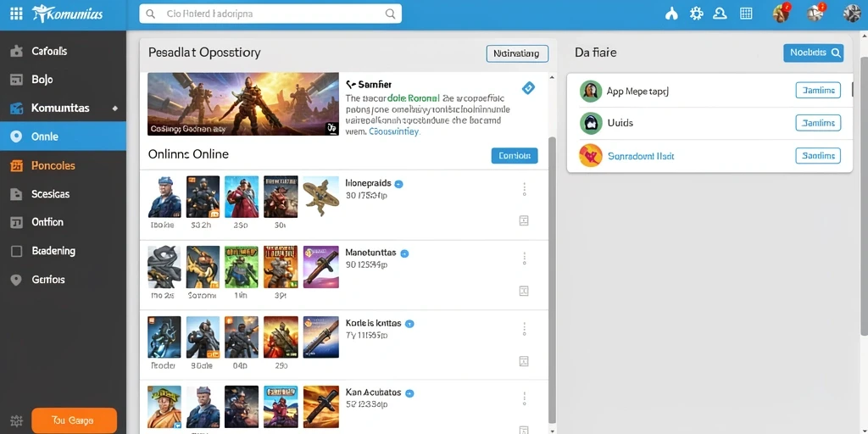The image size is (868, 434).
Task: Open the Ciosuintiey link in description
Action: coord(394,131)
